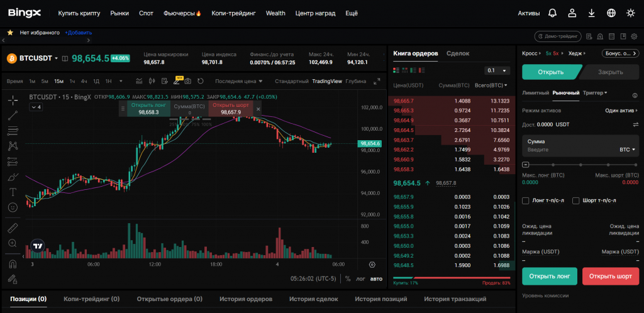Refresh the chart with the reload icon

point(201,81)
